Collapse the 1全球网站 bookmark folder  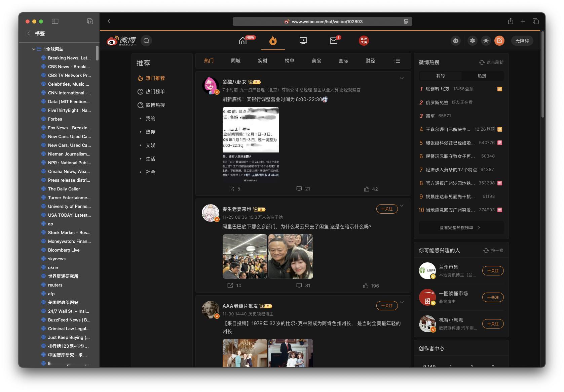[x=34, y=49]
